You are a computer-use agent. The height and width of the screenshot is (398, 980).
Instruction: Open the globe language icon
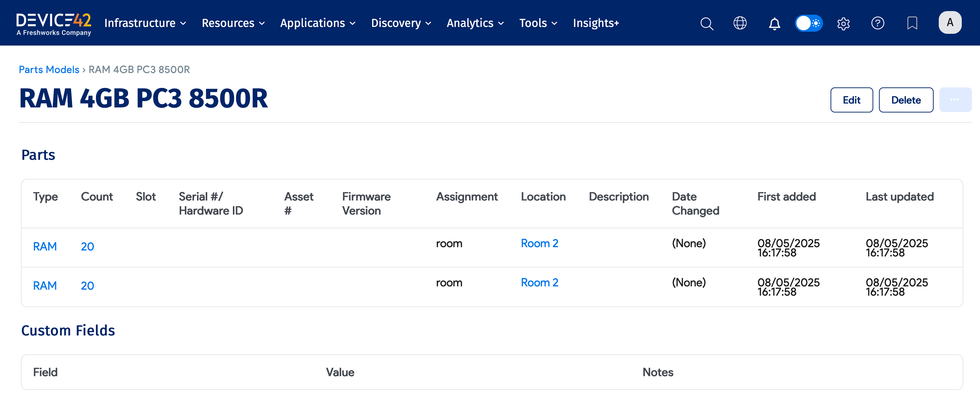pyautogui.click(x=740, y=23)
